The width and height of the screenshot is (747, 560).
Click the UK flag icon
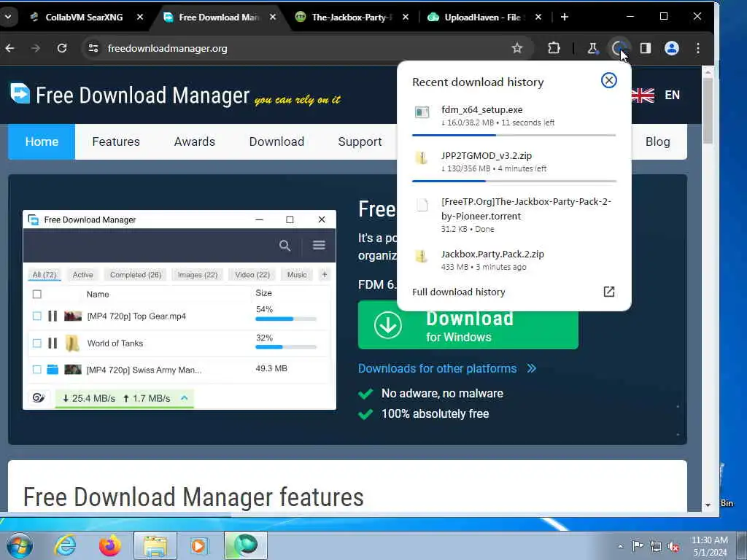click(643, 96)
